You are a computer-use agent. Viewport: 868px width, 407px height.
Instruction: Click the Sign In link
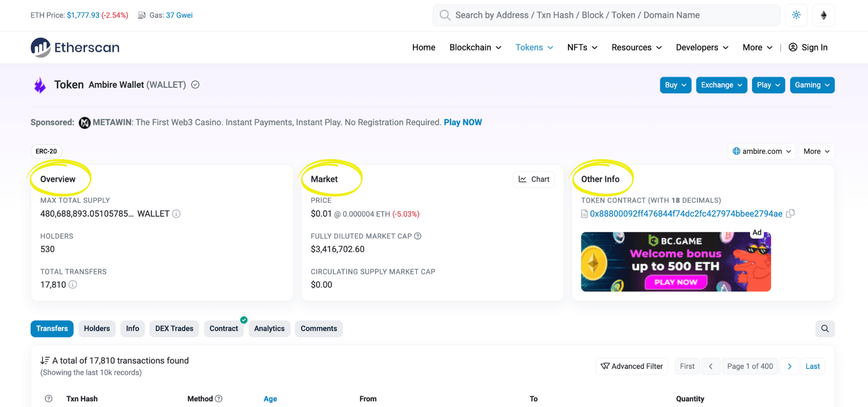pos(808,47)
